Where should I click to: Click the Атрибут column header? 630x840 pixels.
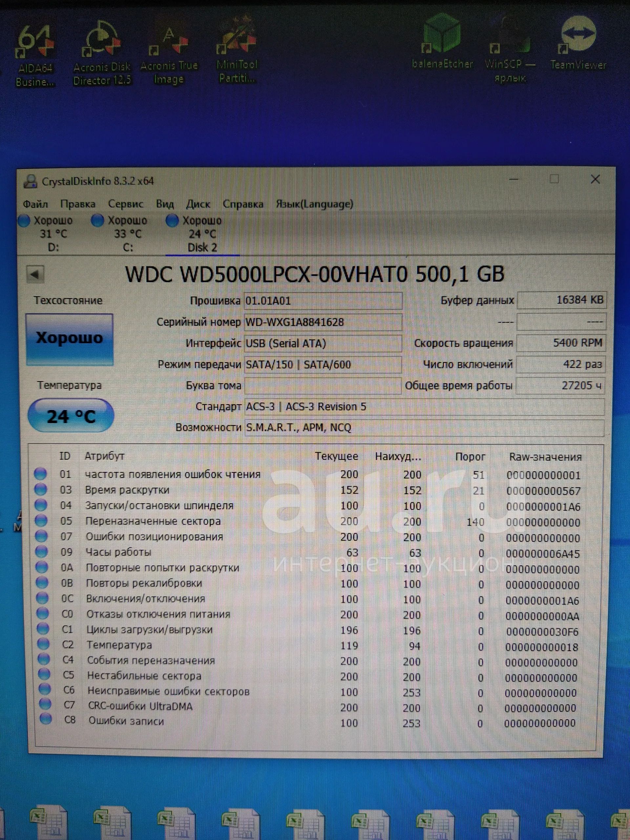104,456
